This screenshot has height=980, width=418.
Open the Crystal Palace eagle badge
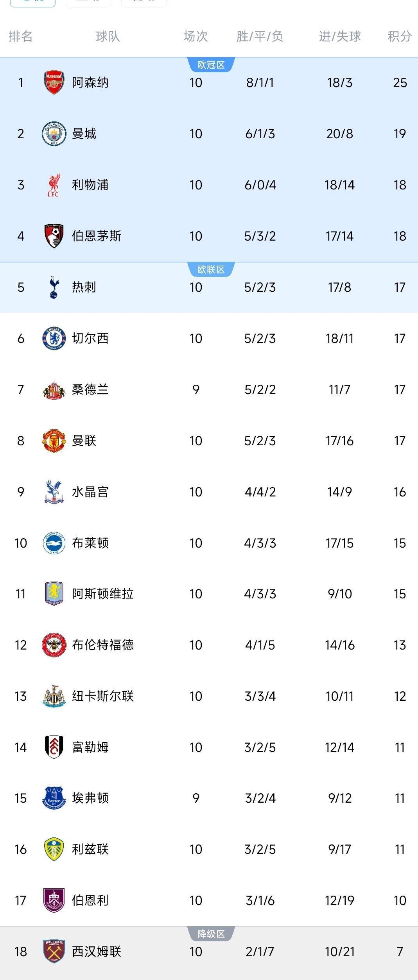point(54,492)
